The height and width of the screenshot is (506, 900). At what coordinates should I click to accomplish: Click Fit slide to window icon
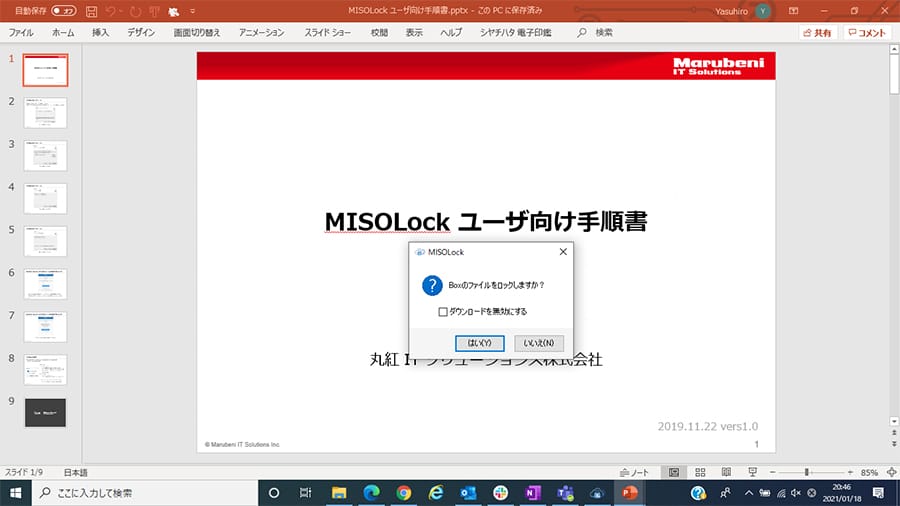pyautogui.click(x=891, y=473)
